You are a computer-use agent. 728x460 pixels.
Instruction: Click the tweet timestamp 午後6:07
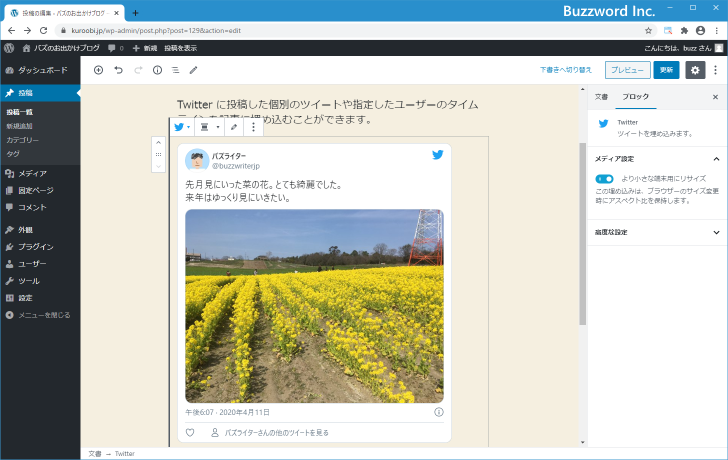point(228,412)
